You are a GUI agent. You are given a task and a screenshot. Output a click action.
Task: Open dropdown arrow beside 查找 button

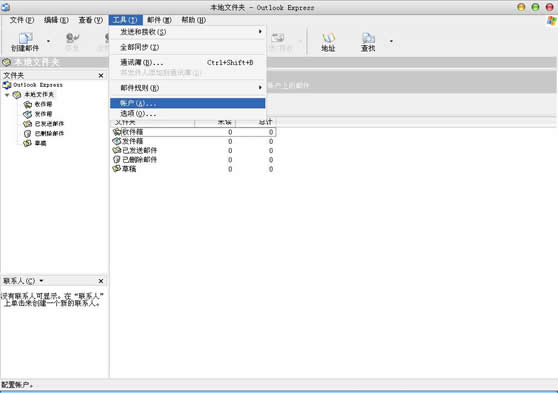(x=391, y=41)
